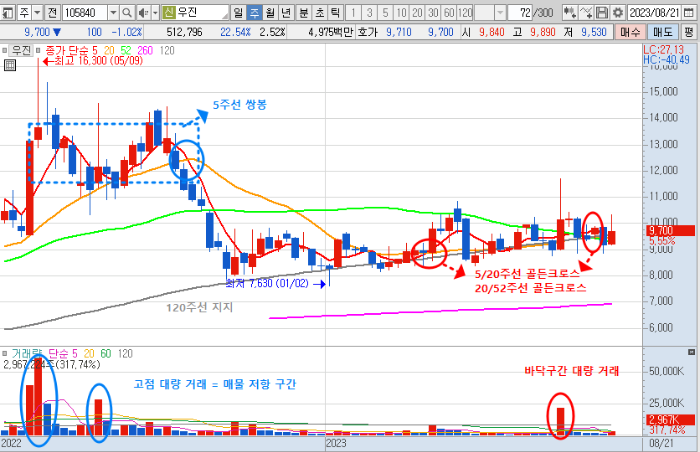The image size is (700, 452).
Task: Click the stock code input field 105840
Action: click(85, 13)
